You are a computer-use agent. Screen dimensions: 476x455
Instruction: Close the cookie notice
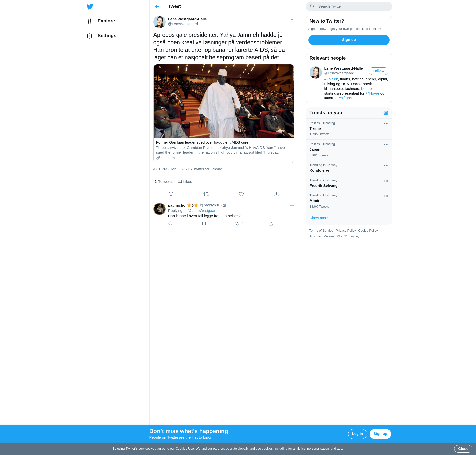(463, 449)
